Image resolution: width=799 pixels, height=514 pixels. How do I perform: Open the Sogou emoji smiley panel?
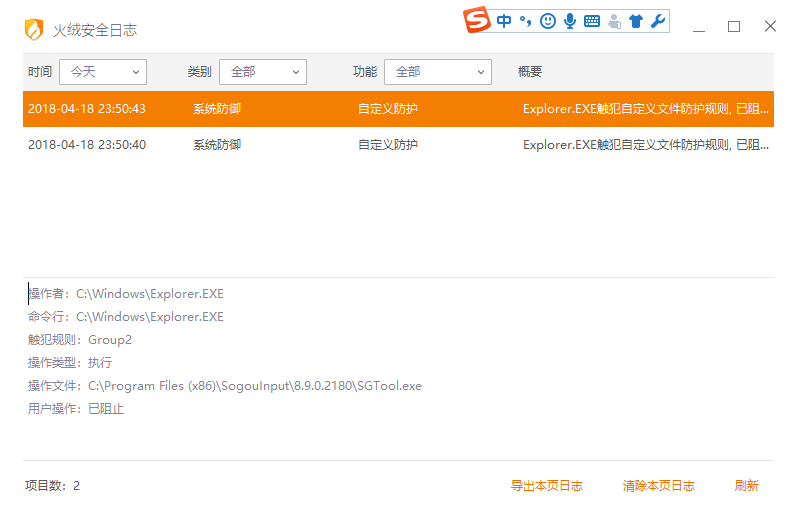(x=548, y=21)
